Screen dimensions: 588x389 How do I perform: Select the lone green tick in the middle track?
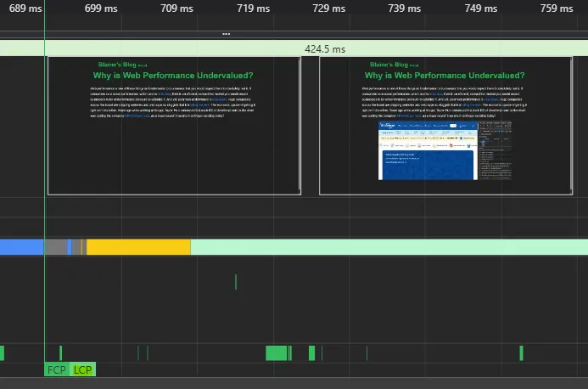click(236, 282)
